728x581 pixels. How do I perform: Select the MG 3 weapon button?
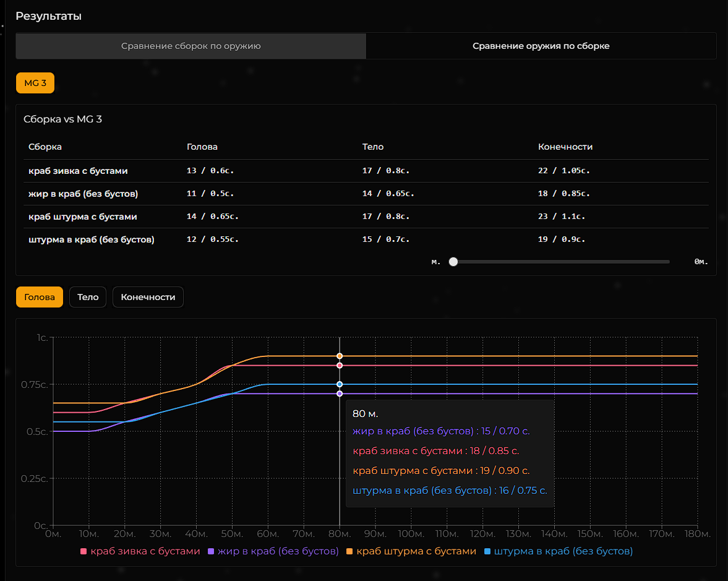coord(35,83)
